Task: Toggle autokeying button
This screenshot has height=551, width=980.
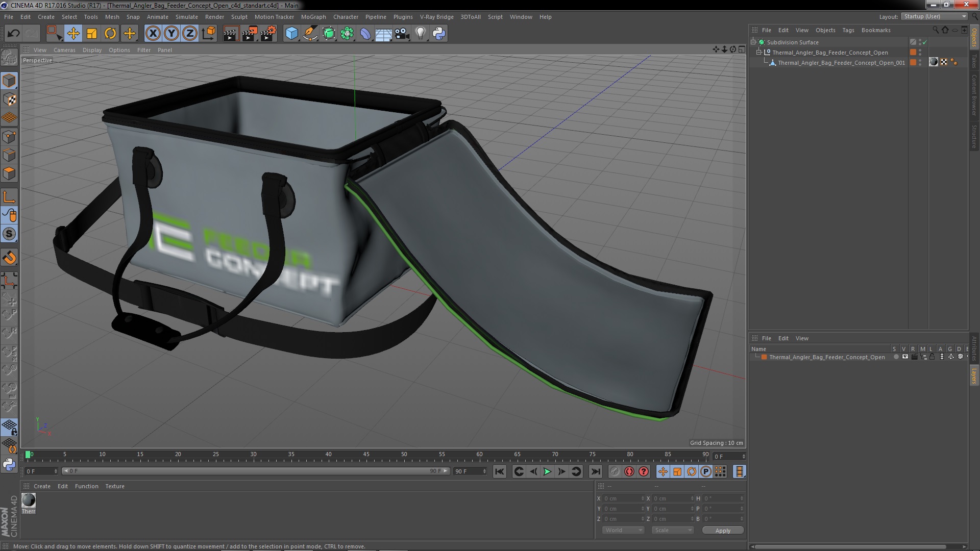Action: pyautogui.click(x=629, y=472)
